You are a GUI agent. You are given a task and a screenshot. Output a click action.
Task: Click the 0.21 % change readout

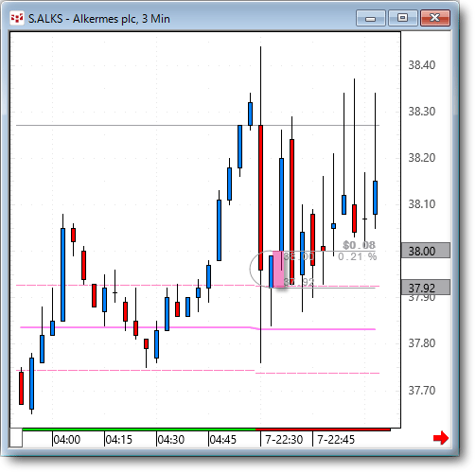(358, 256)
